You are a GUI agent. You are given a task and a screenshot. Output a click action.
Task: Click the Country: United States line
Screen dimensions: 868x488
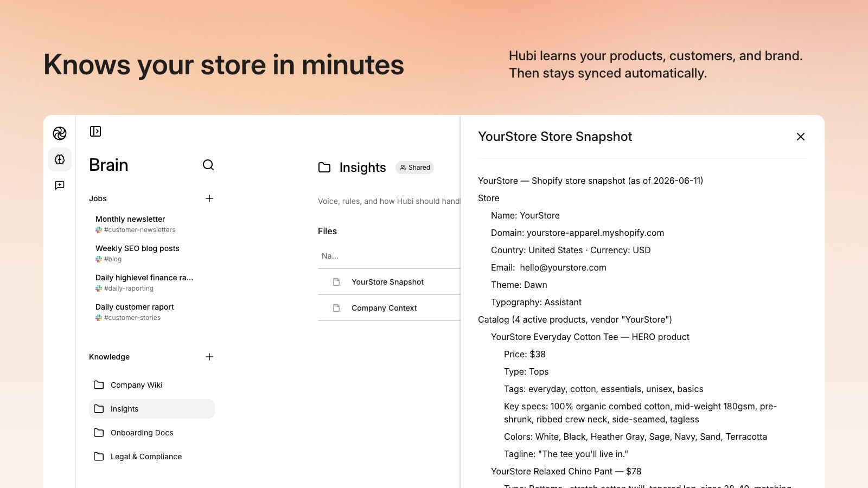coord(571,250)
